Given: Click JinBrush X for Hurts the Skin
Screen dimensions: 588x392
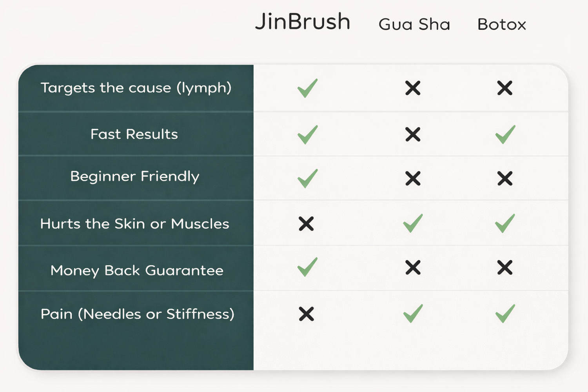Looking at the screenshot, I should [x=306, y=224].
